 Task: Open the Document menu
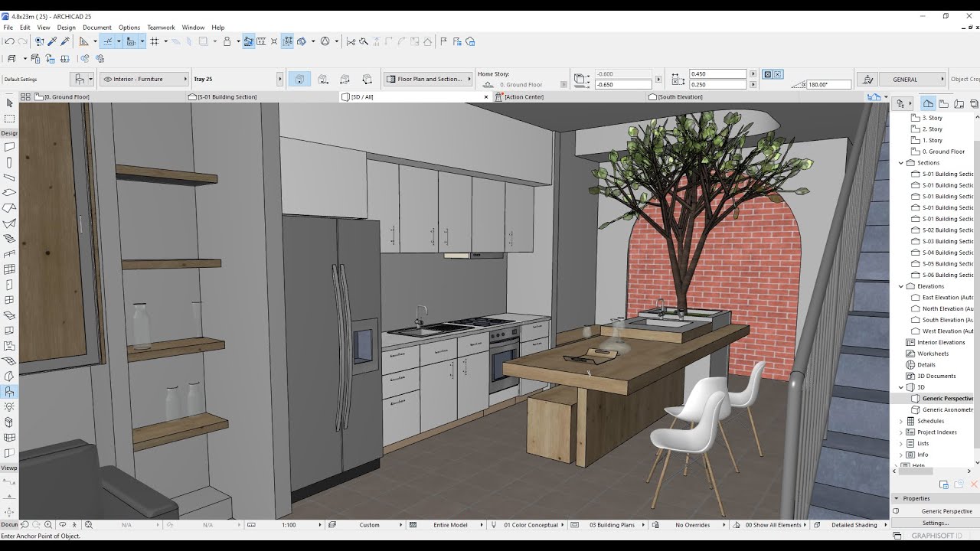coord(97,28)
